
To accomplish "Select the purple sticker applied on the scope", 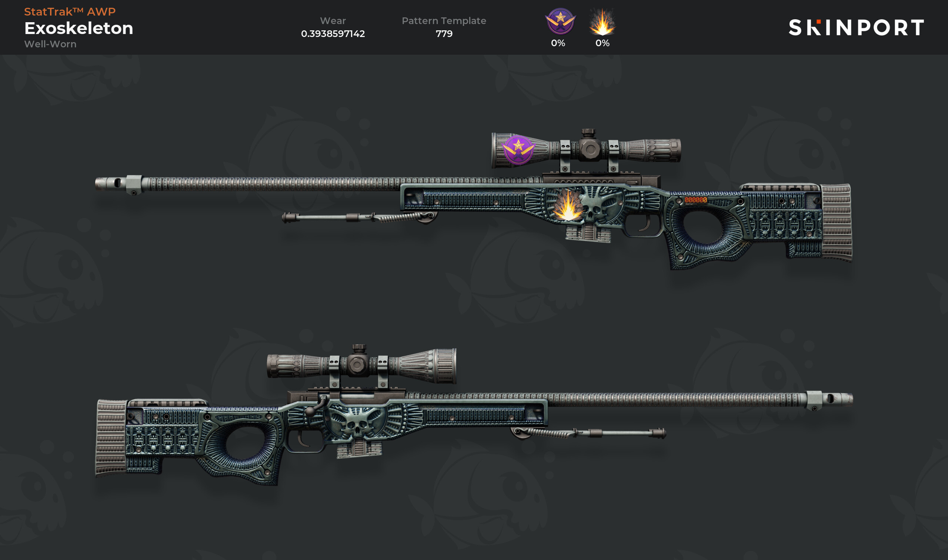I will 518,150.
